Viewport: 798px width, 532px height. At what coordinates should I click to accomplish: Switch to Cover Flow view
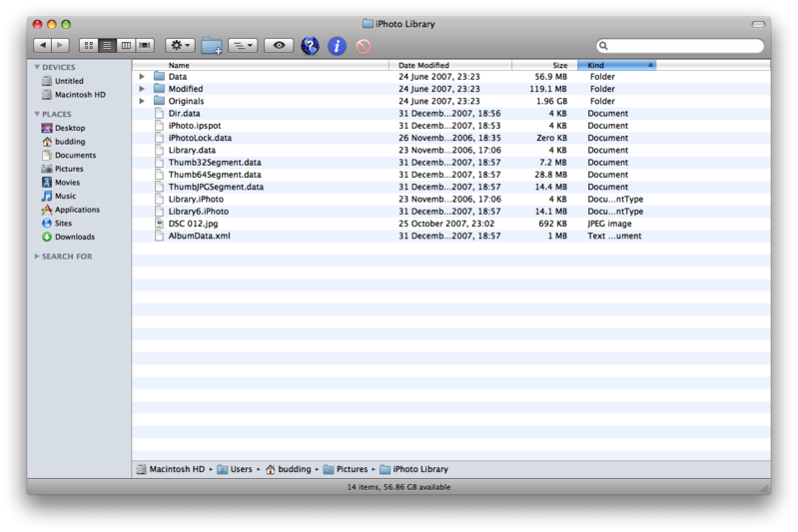click(x=145, y=45)
